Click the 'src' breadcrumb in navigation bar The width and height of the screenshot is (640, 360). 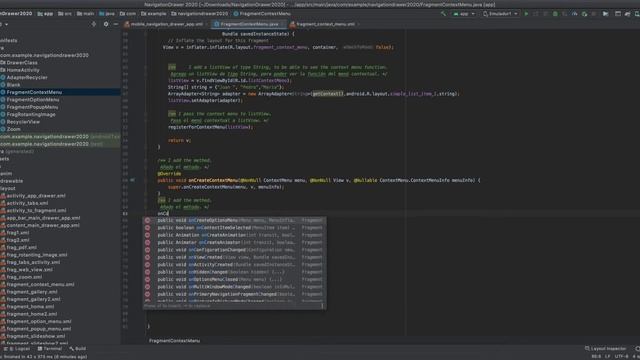point(65,14)
